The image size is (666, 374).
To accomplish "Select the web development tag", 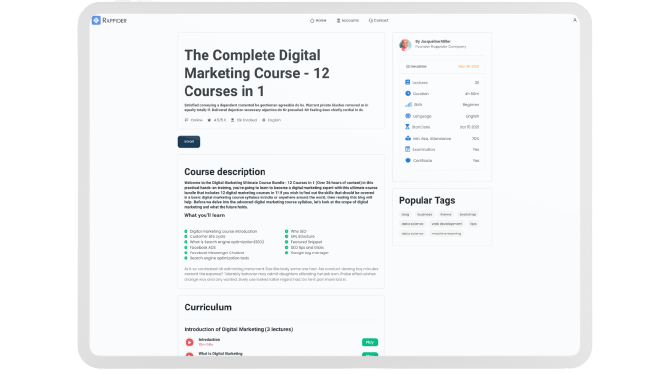I will point(446,224).
